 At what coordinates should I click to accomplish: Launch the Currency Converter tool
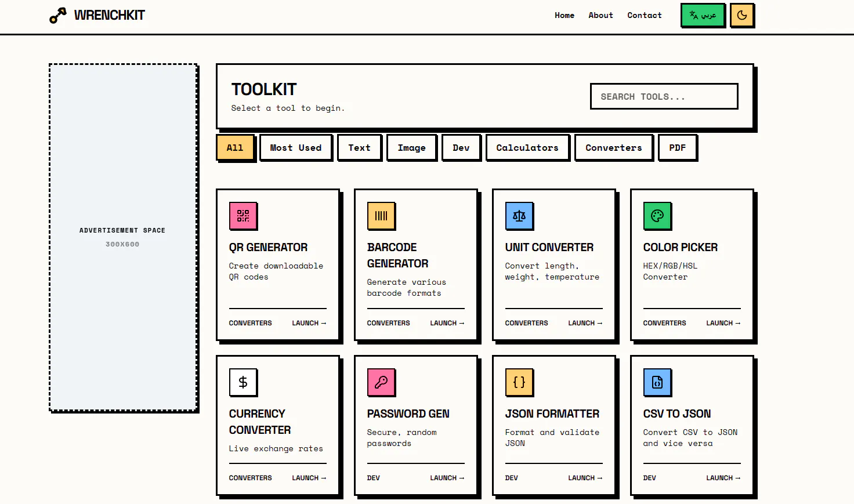[x=309, y=478]
